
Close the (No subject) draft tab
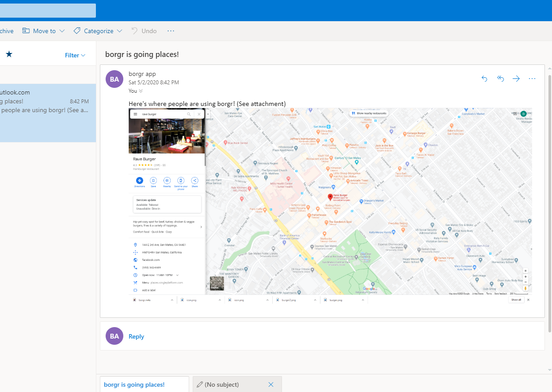271,384
